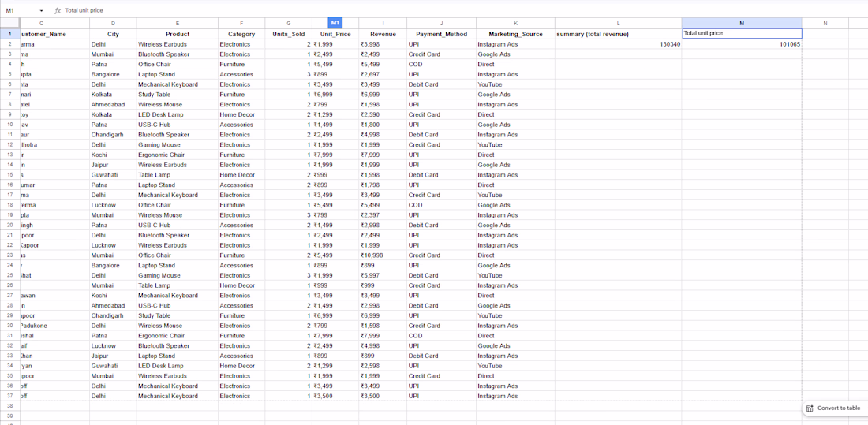Click the Padukone name cell in row 30
The image size is (868, 425).
[x=54, y=326]
